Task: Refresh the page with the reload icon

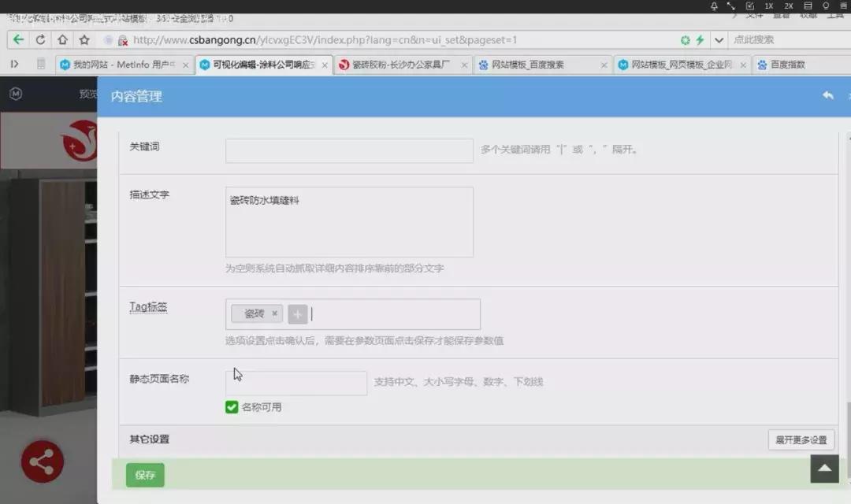Action: click(40, 39)
